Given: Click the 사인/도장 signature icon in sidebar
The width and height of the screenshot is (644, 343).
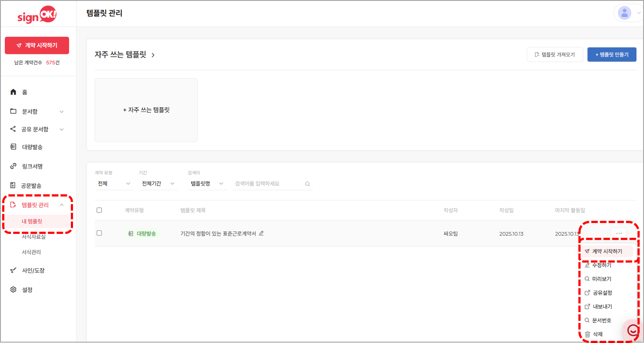Looking at the screenshot, I should click(13, 270).
